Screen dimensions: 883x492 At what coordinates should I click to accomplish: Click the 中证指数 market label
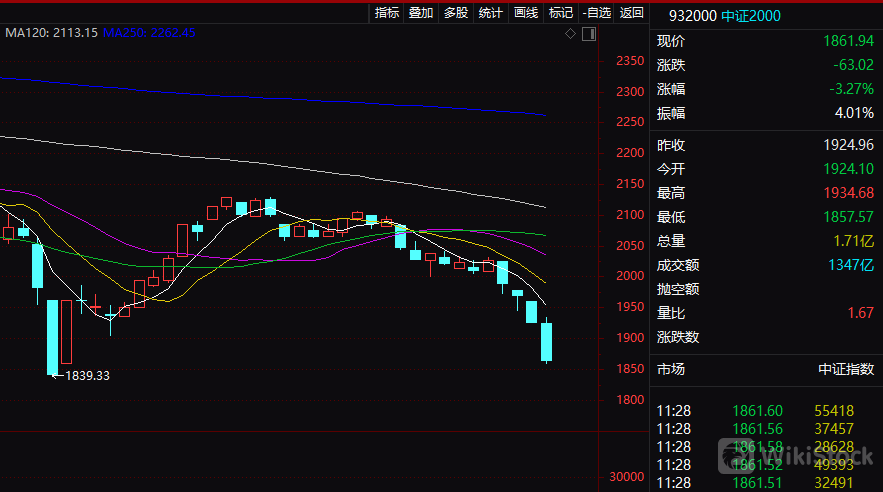pos(846,369)
